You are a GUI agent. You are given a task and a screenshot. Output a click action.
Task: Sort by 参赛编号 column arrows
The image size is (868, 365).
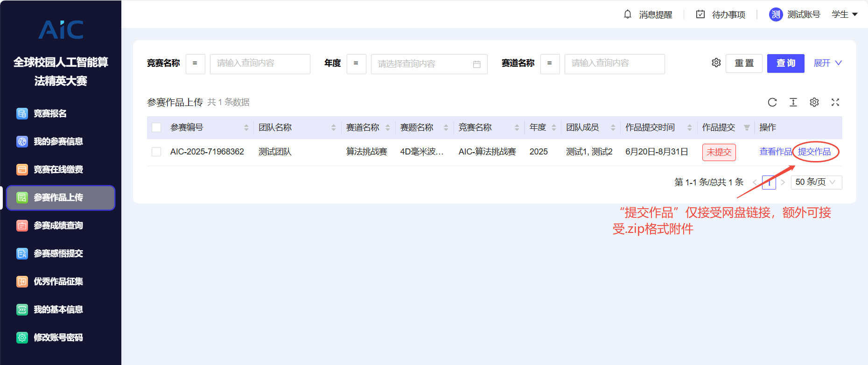click(246, 127)
